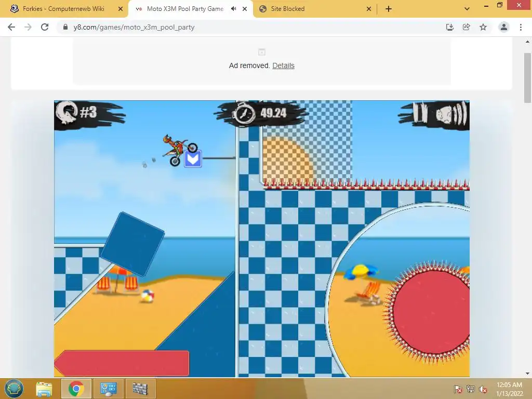Close the Moto X3M game tab
532x399 pixels.
tap(245, 9)
